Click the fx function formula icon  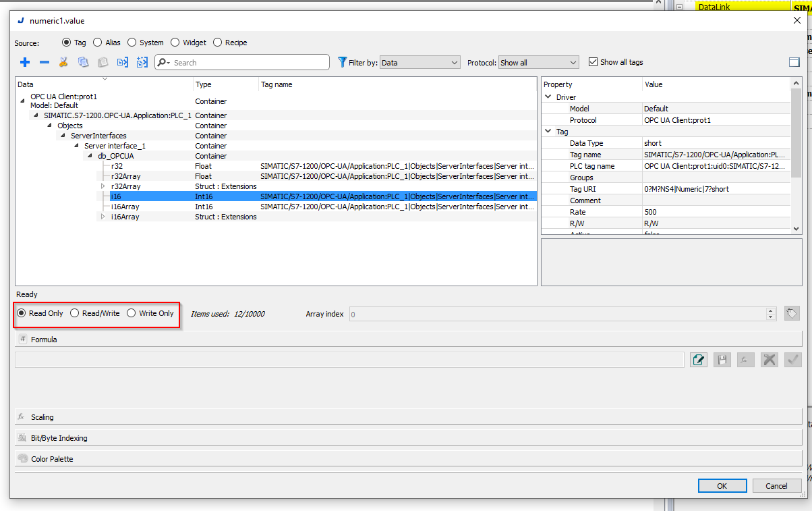click(x=745, y=360)
